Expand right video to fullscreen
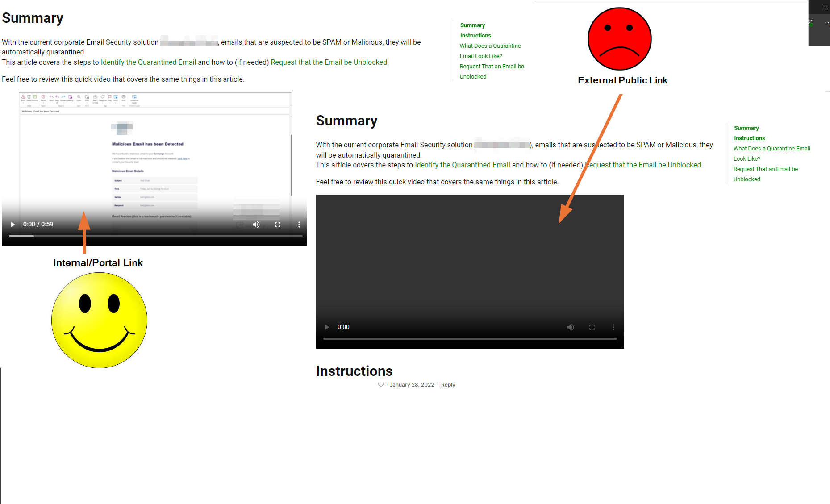 tap(592, 327)
